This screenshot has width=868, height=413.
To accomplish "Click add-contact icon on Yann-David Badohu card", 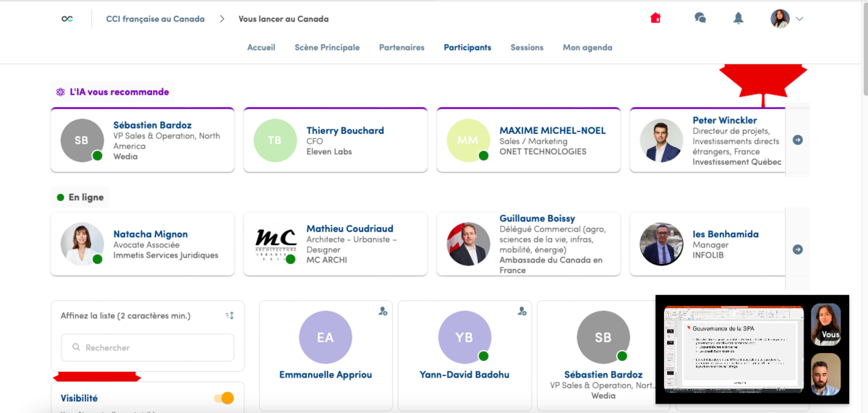I will pyautogui.click(x=522, y=312).
